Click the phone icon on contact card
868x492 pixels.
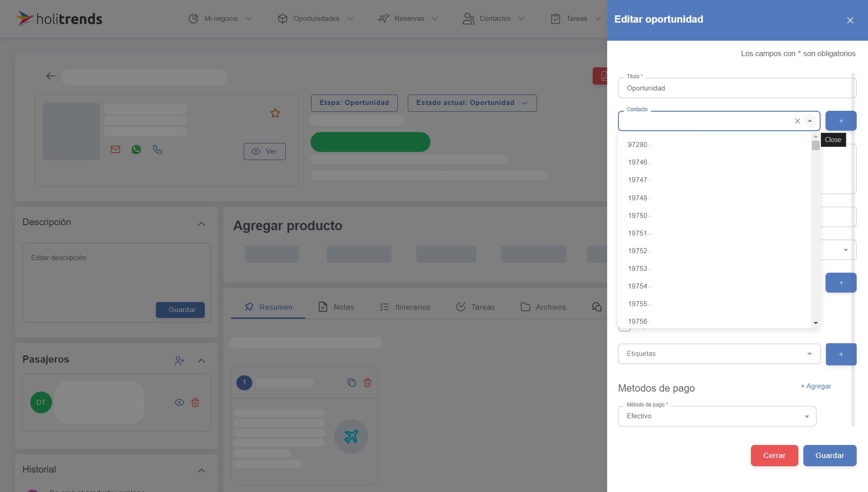click(x=157, y=149)
